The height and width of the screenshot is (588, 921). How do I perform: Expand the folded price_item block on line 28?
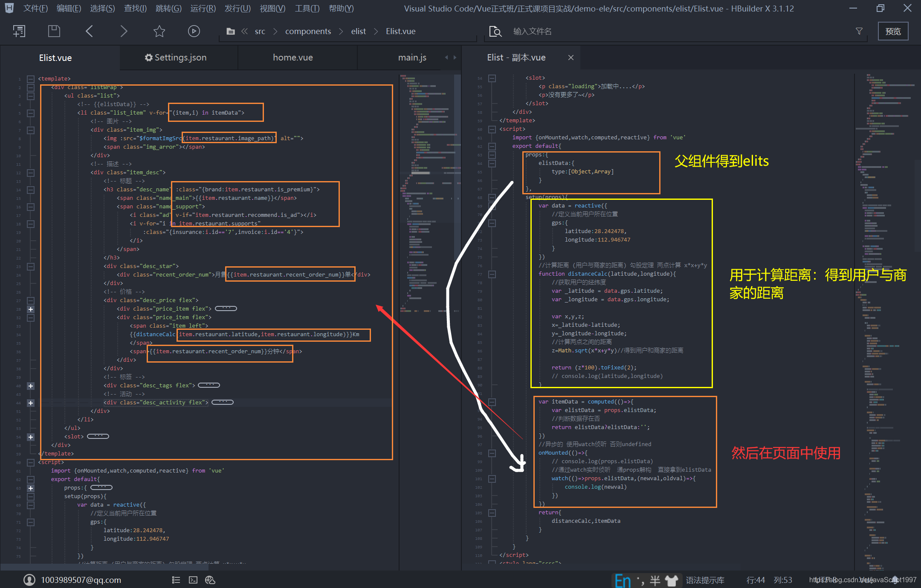31,309
